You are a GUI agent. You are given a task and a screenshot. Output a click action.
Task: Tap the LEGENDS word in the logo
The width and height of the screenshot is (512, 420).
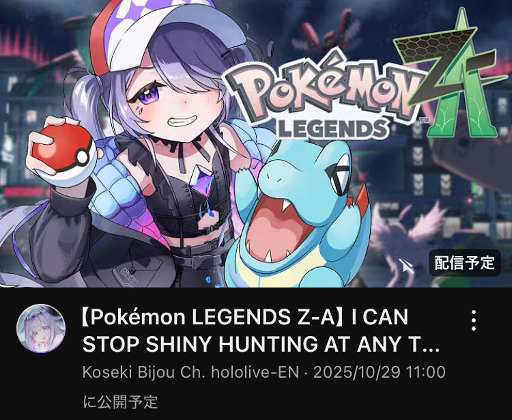[x=333, y=128]
